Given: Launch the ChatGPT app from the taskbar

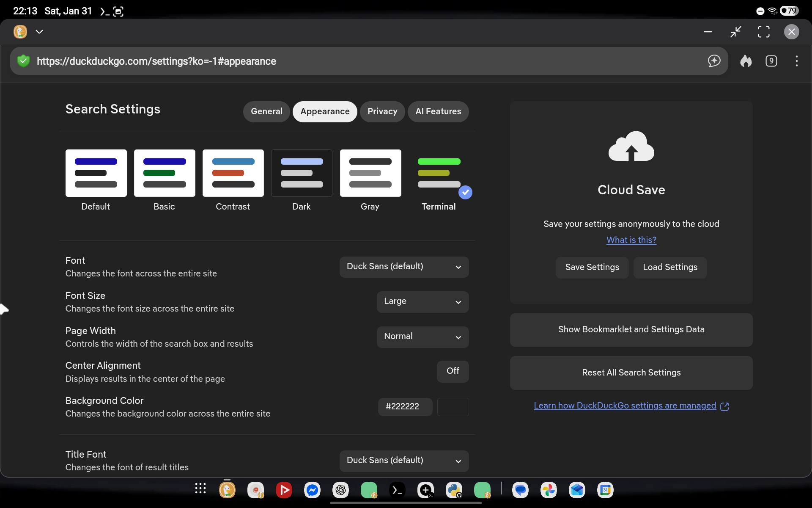Looking at the screenshot, I should point(340,490).
